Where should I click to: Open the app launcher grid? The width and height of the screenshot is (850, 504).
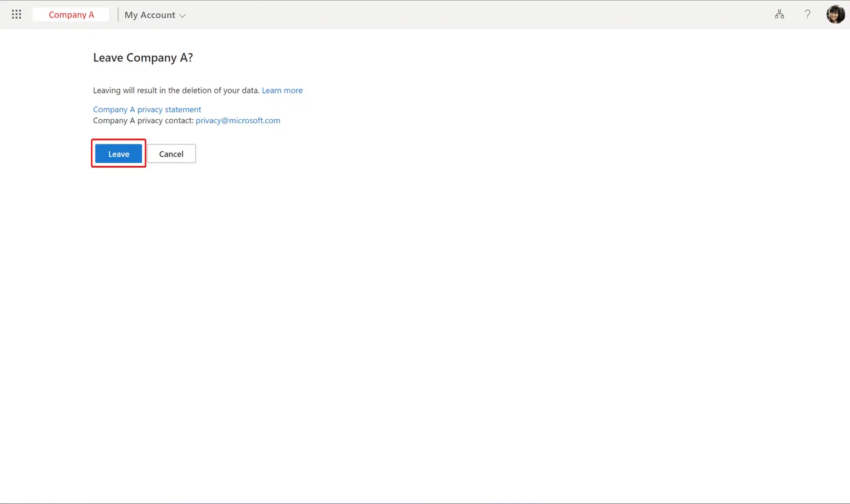pyautogui.click(x=16, y=15)
